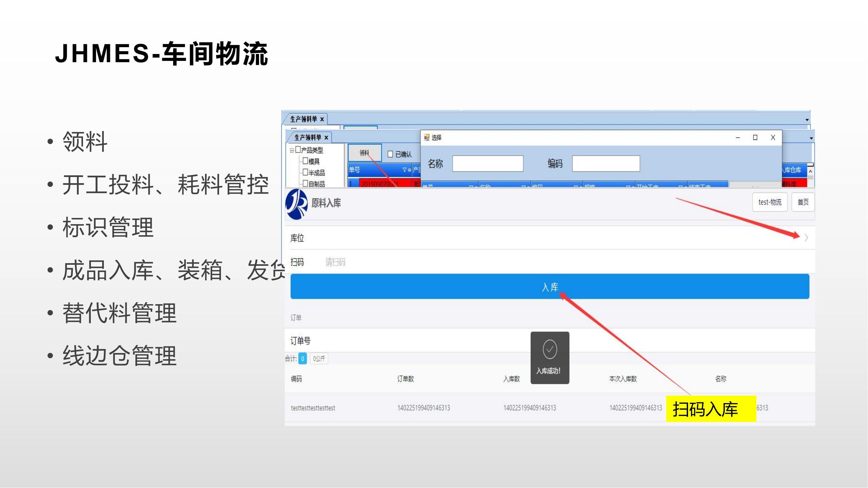Click the 本次入库数 value 140225199409146313
Viewport: 868px width, 488px height.
point(636,408)
